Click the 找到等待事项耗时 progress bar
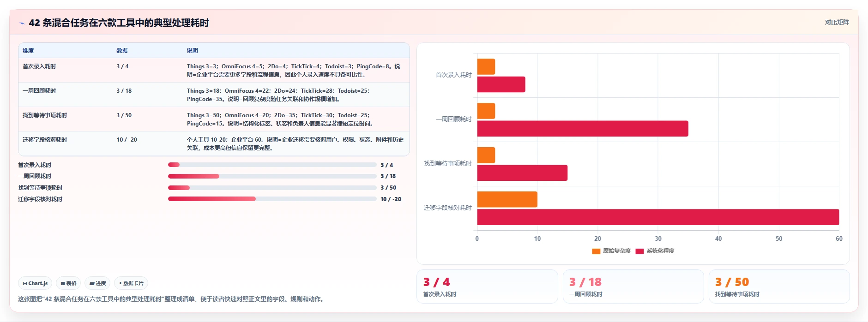868x322 pixels. pyautogui.click(x=272, y=188)
